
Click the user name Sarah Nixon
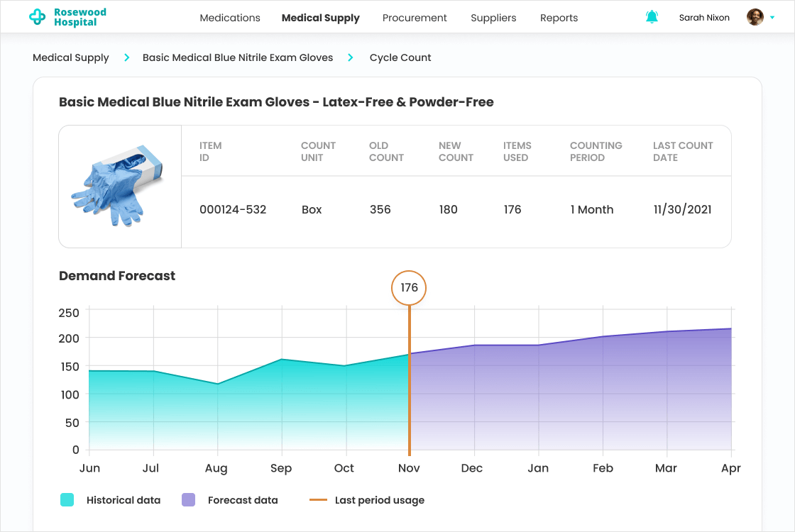tap(704, 18)
